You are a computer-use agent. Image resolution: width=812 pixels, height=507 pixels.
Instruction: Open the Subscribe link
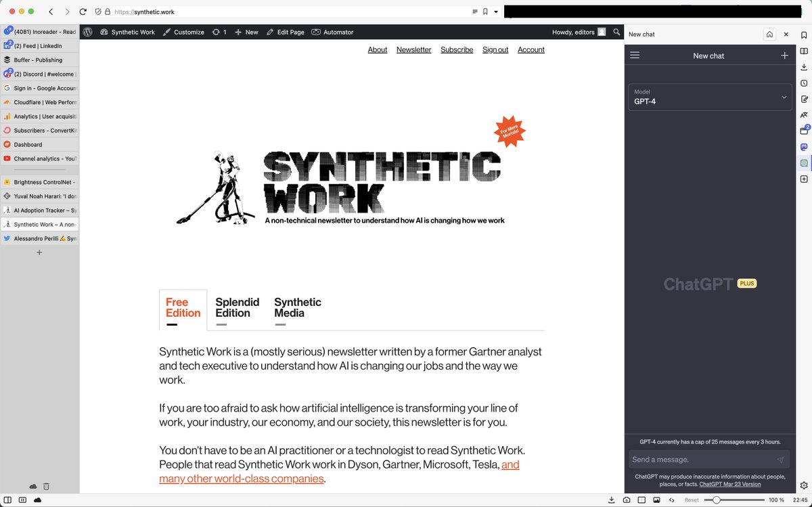[457, 49]
